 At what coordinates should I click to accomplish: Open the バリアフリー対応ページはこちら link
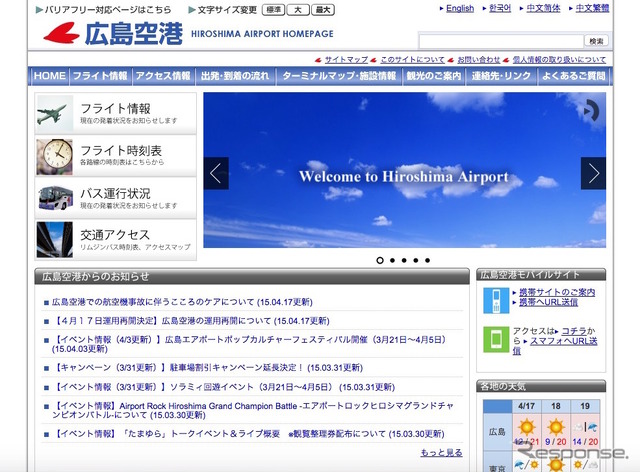click(x=108, y=10)
